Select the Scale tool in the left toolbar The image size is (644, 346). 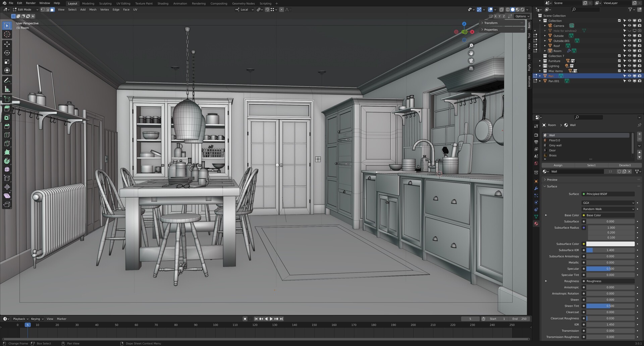point(7,62)
